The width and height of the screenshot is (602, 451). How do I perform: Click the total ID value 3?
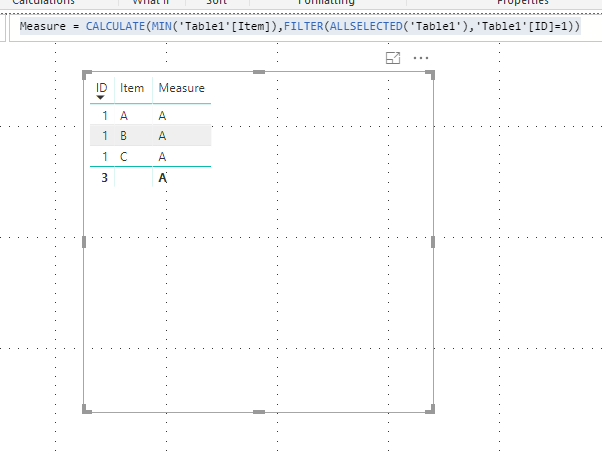(x=104, y=177)
